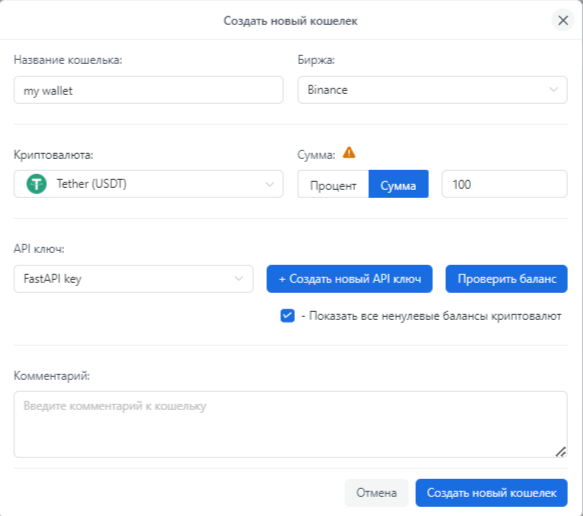
Task: Click the amount input field showing 100
Action: coord(505,184)
